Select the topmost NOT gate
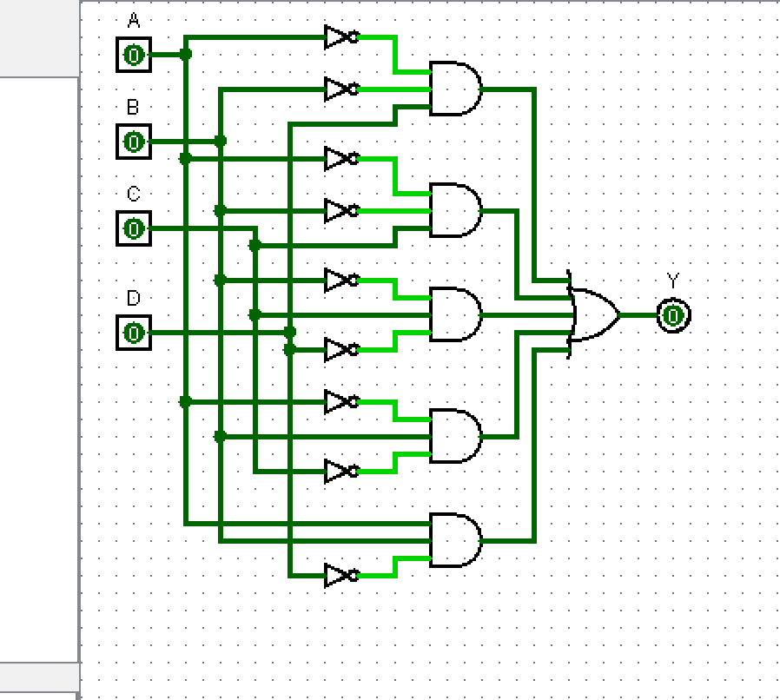This screenshot has width=780, height=700. tap(339, 36)
